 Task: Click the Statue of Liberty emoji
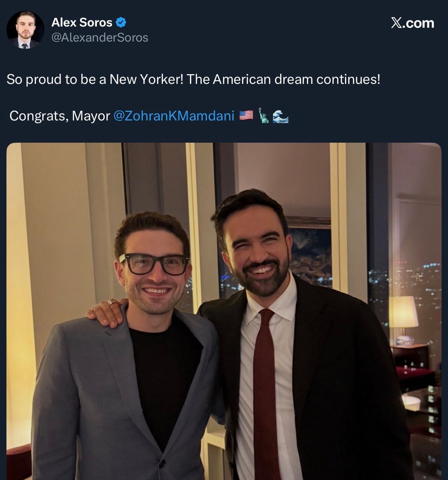pos(264,115)
